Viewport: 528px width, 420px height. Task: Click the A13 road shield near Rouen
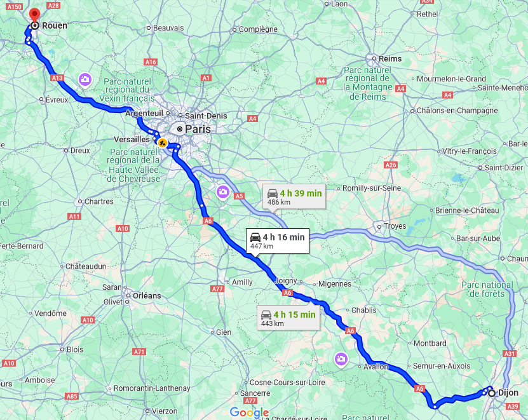(57, 78)
